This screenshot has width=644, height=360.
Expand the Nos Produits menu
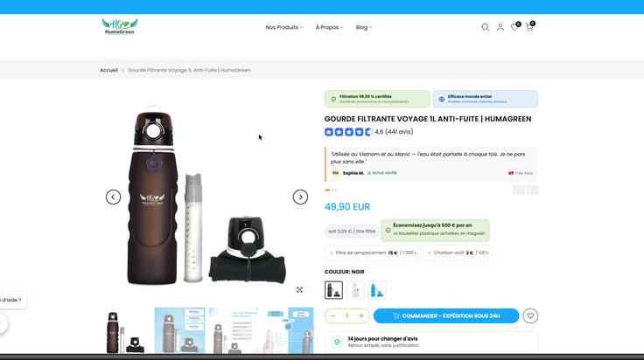pyautogui.click(x=283, y=27)
